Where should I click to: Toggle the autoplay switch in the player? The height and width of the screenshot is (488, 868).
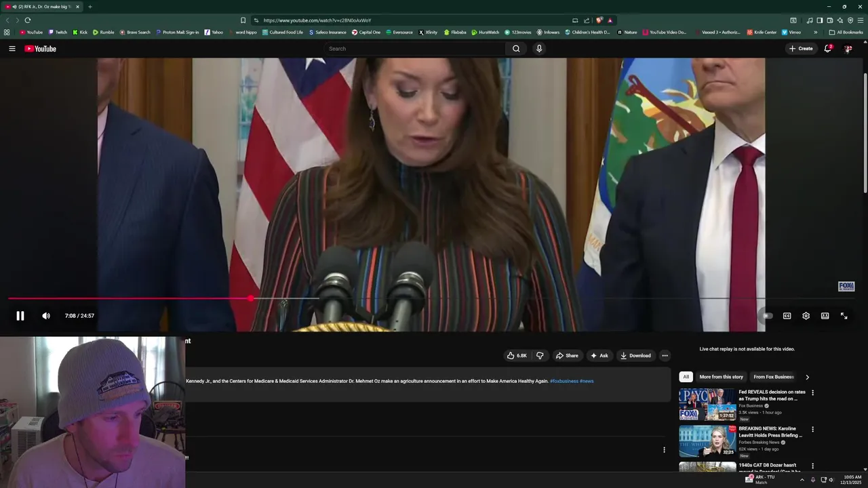pyautogui.click(x=767, y=316)
